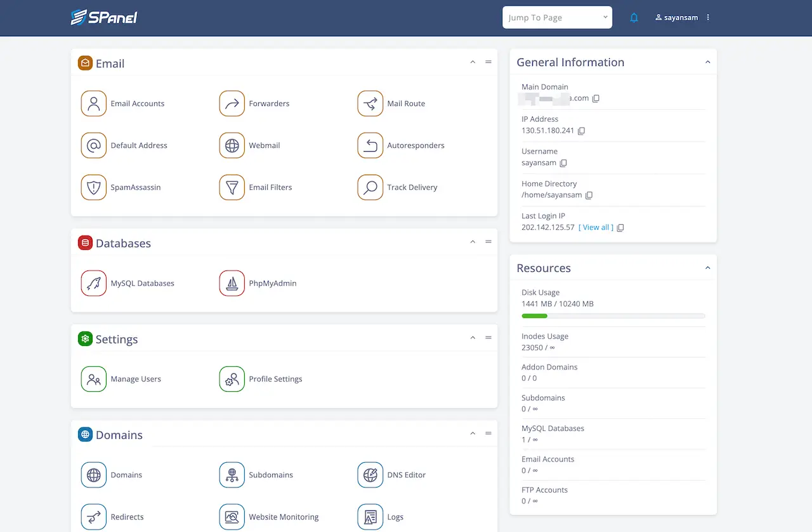Click the Email section heading
Viewport: 812px width, 532px height.
[x=110, y=63]
